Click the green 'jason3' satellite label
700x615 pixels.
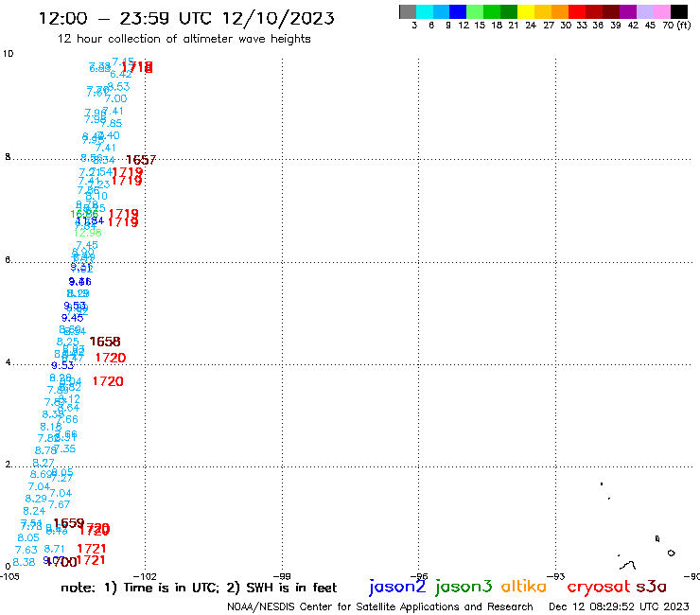(464, 587)
